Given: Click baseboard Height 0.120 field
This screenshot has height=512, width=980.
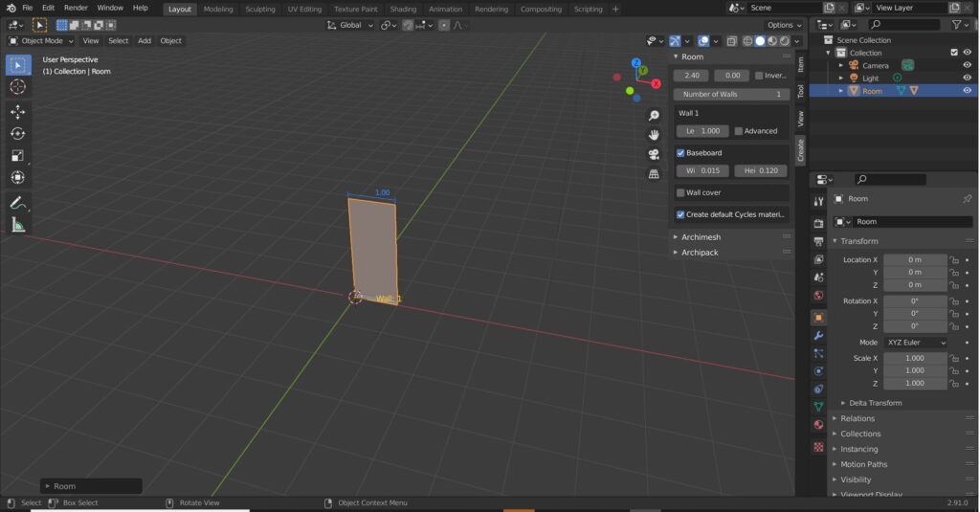Looking at the screenshot, I should coord(761,170).
